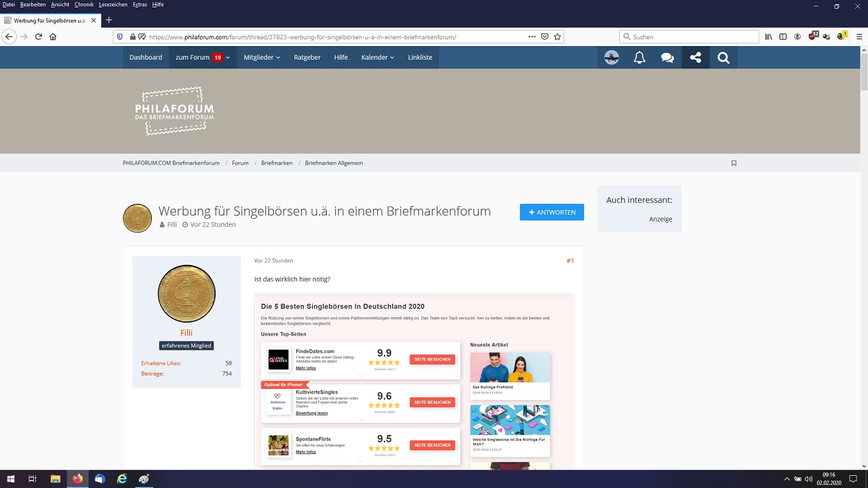Click Filli's large coin avatar
Screen dimensions: 868x488
(x=186, y=293)
